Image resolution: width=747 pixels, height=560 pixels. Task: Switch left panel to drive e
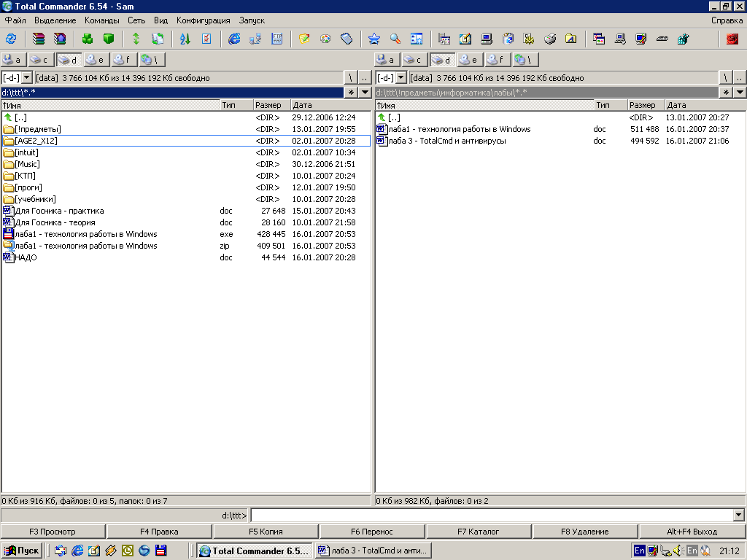(96, 60)
